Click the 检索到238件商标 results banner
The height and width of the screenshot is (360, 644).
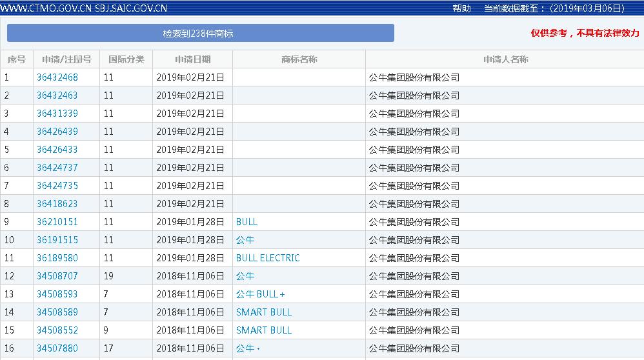pos(201,34)
